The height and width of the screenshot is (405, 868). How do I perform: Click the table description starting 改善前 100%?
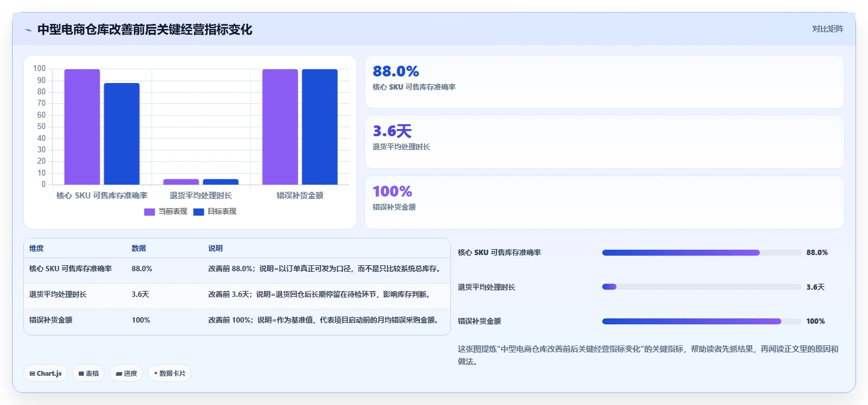[x=323, y=320]
